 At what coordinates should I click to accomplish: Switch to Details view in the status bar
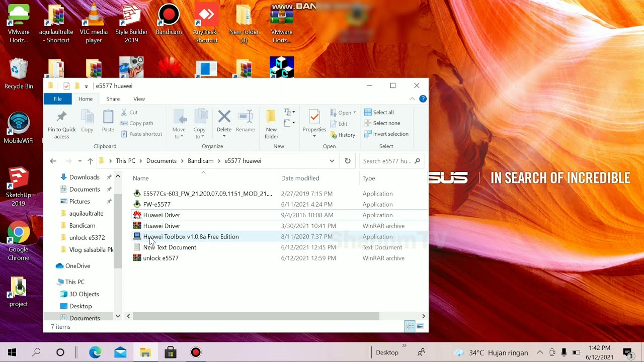[410, 327]
